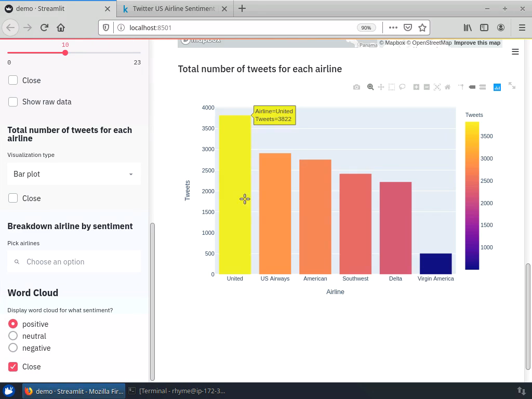The width and height of the screenshot is (532, 399).
Task: Click the Zoom Out minus icon on chart
Action: [427, 87]
